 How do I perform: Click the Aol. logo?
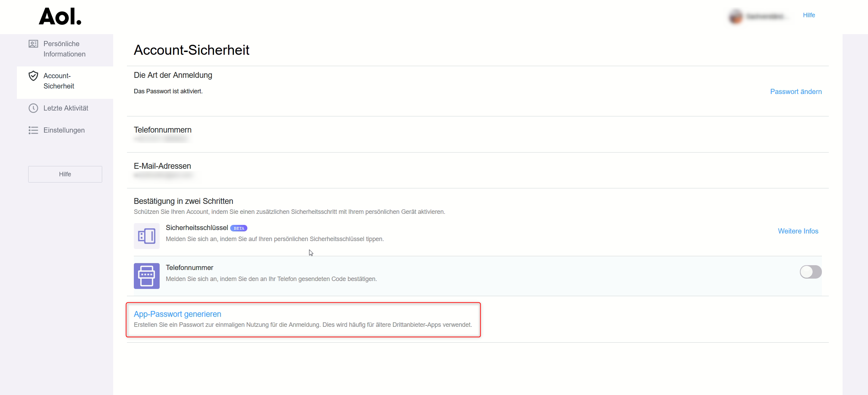click(60, 17)
